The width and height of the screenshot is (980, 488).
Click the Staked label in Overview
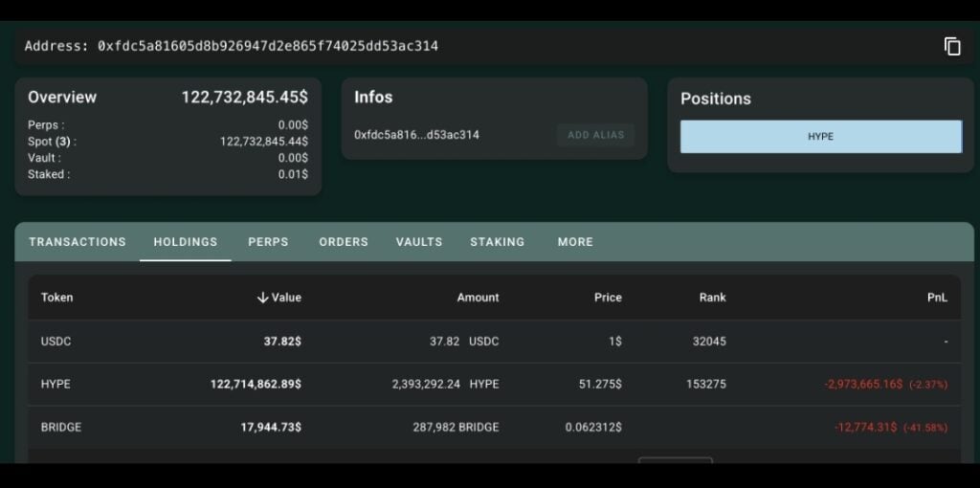click(x=49, y=174)
